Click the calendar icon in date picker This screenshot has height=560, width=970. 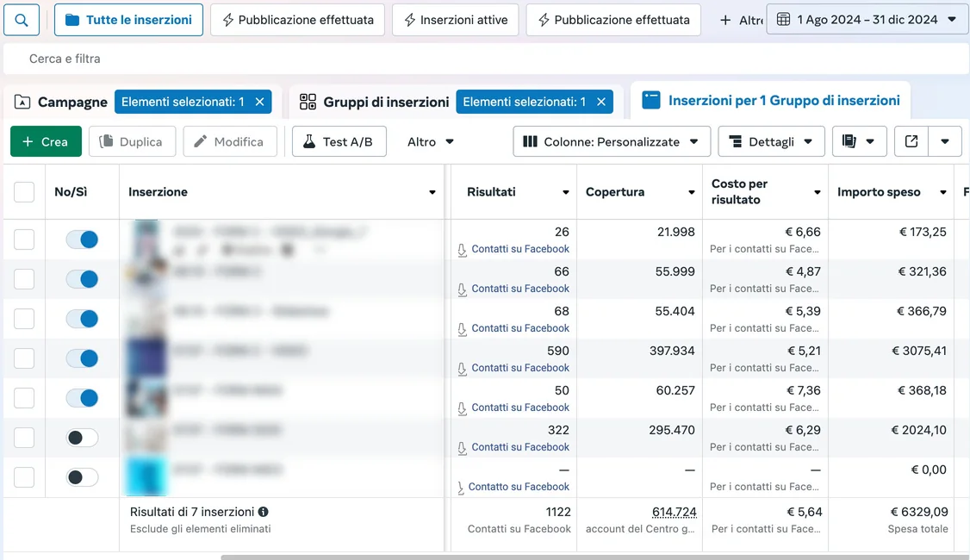(x=783, y=20)
